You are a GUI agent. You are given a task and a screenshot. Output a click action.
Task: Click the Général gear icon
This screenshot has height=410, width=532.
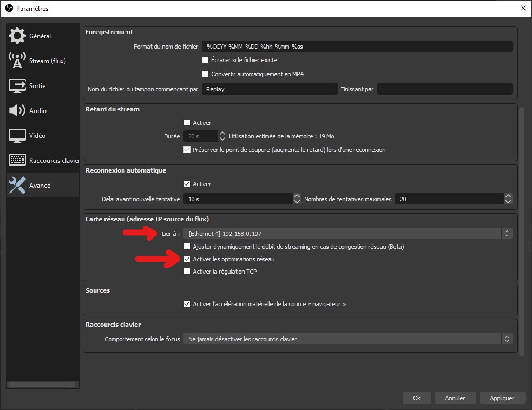17,36
